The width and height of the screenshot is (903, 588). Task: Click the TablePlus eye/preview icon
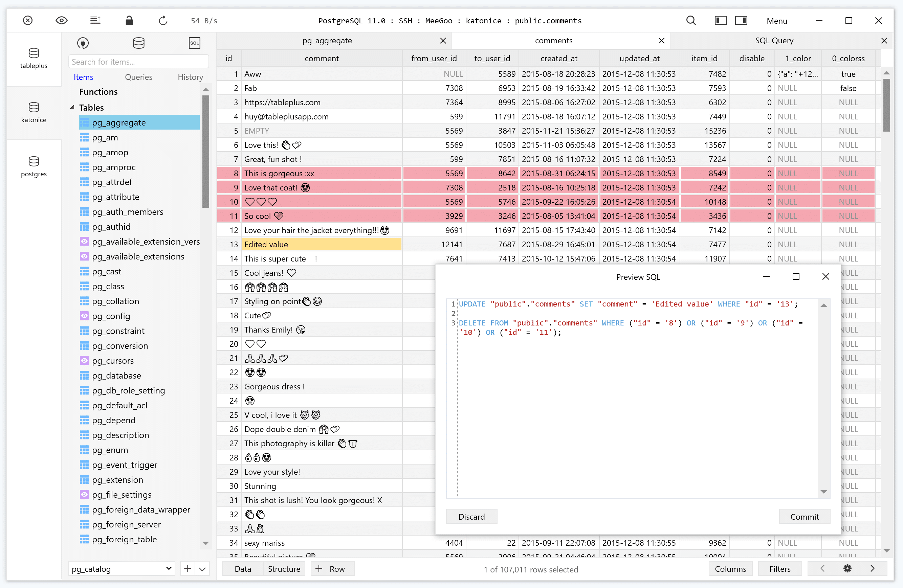[x=62, y=20]
